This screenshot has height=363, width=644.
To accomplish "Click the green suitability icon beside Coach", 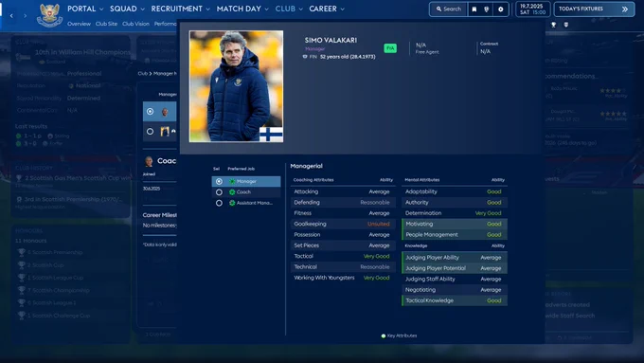I will [x=232, y=192].
